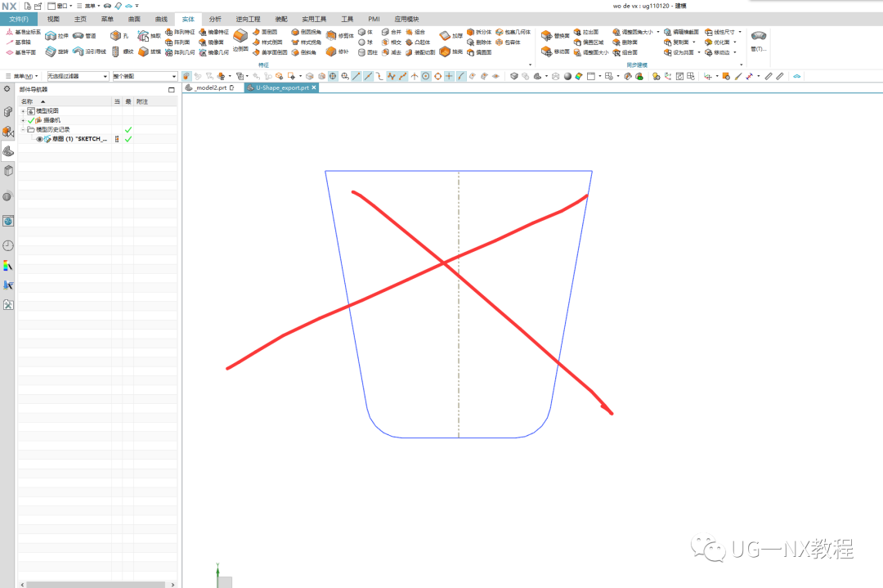Screen dimensions: 883x588
Task: Open the 无选择过滤器 selection filter dropdown
Action: tap(78, 76)
